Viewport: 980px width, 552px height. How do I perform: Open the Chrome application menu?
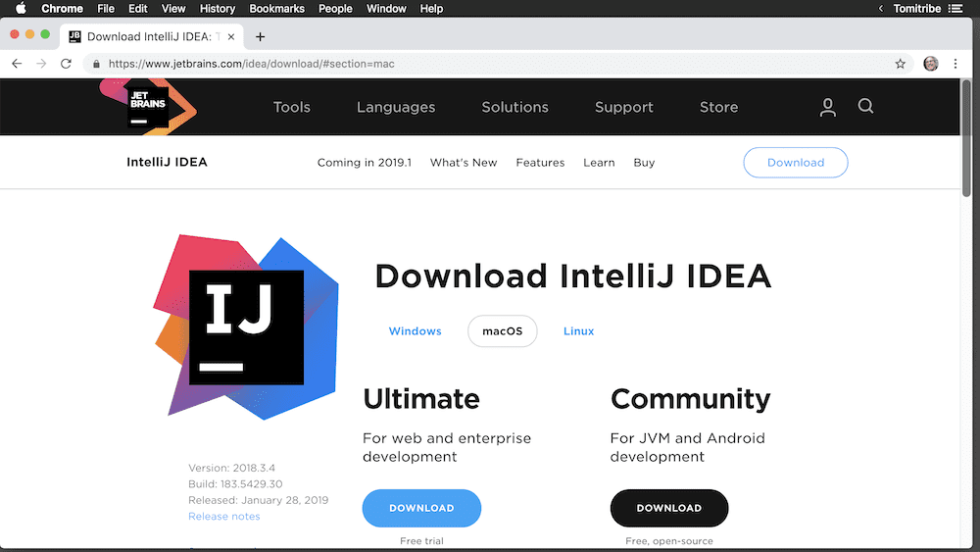tap(62, 9)
